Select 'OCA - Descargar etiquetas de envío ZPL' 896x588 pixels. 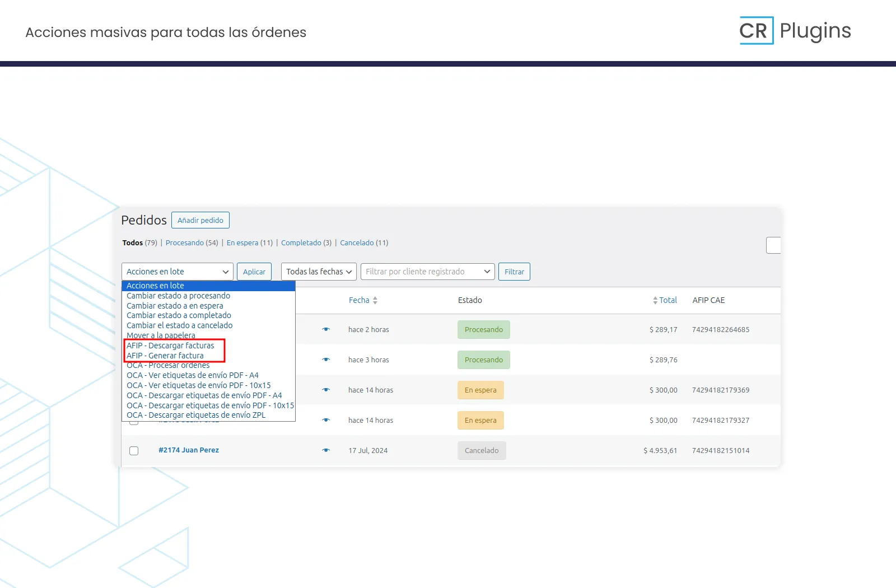(196, 415)
